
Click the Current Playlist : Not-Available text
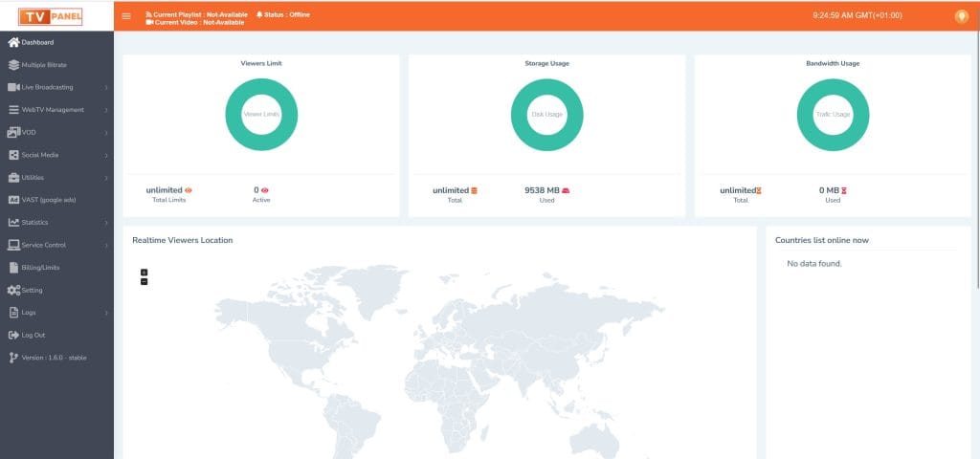click(201, 14)
